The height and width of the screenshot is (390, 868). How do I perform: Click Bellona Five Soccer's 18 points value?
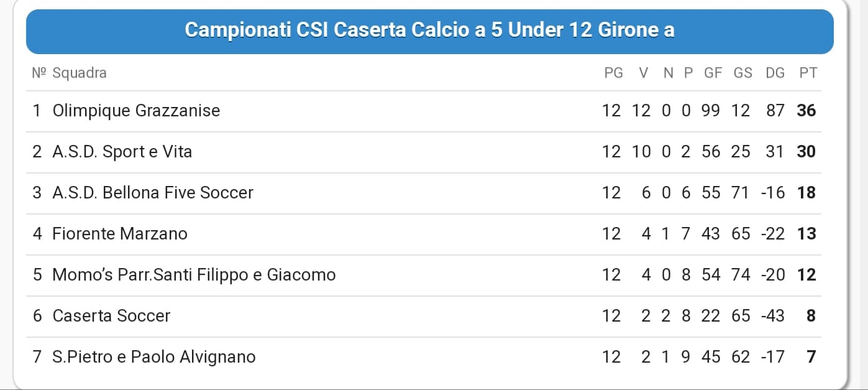(x=806, y=193)
